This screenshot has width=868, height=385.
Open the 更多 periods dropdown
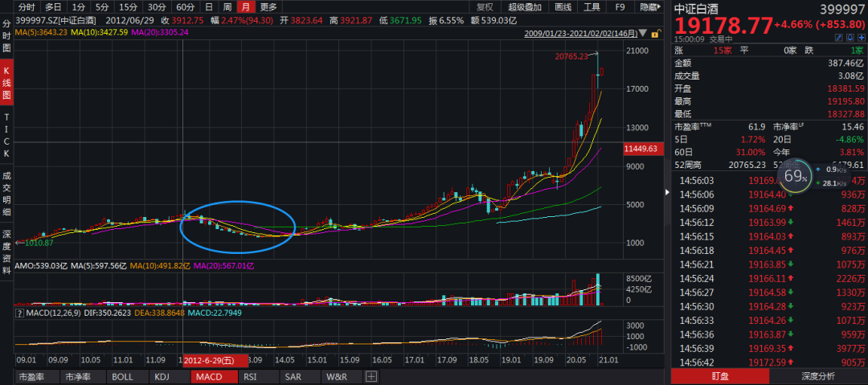268,7
